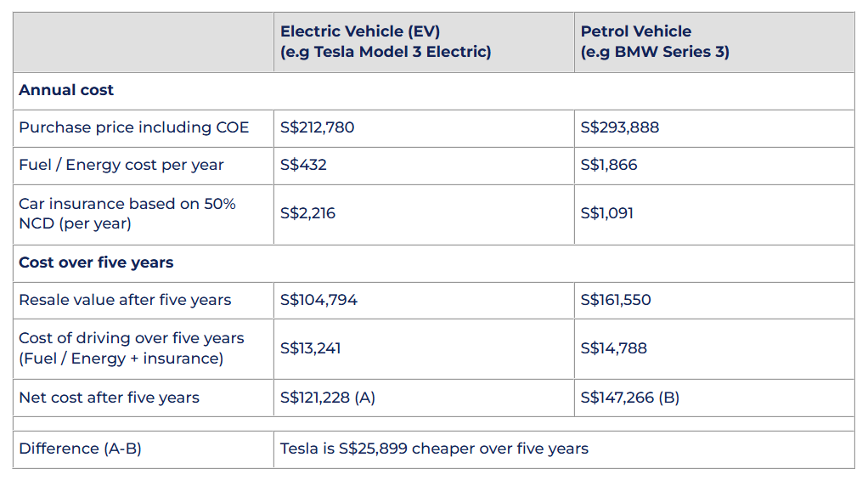Screen dimensions: 868x480
Task: Click the Fuel / Energy cost per year label
Action: point(121,165)
